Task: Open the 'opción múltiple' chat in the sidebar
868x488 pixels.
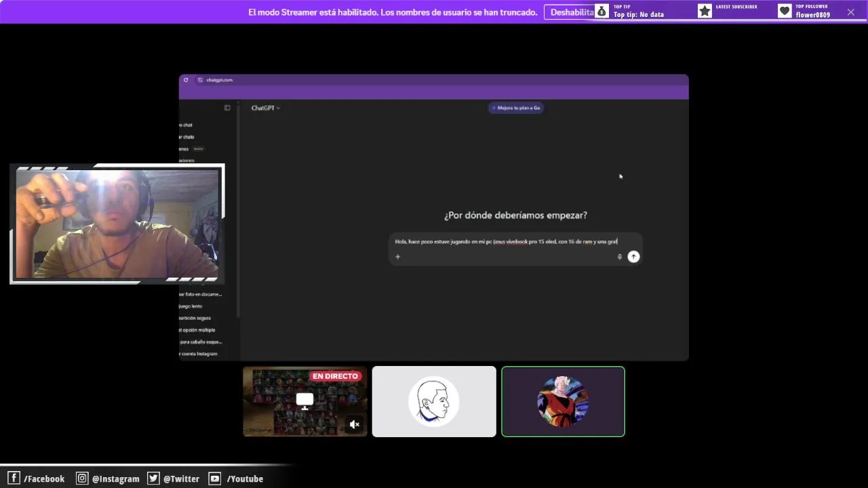Action: click(x=197, y=330)
